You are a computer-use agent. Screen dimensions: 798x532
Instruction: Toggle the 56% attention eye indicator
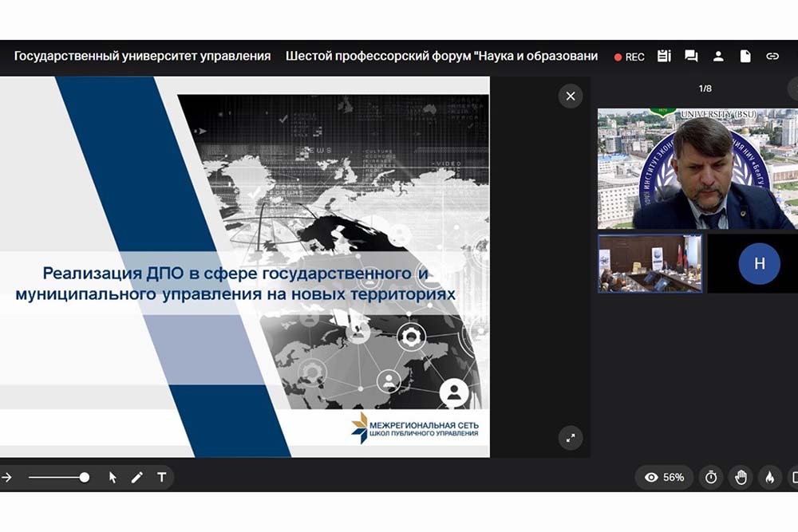coord(664,477)
